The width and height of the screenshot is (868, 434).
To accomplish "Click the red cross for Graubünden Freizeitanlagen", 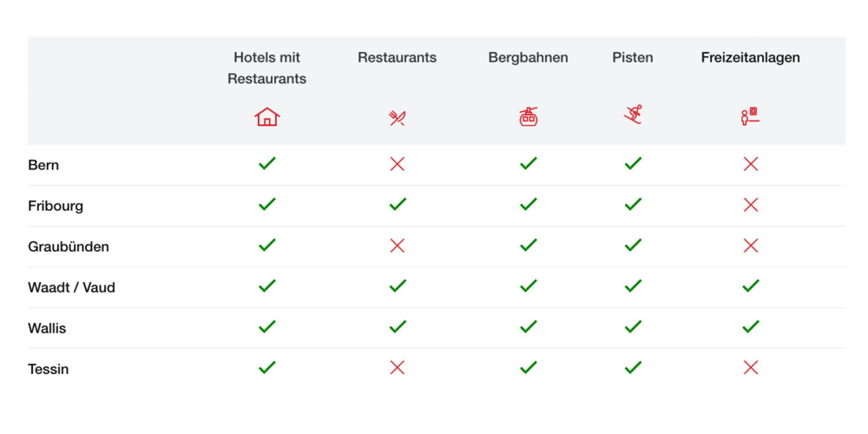I will (x=751, y=246).
